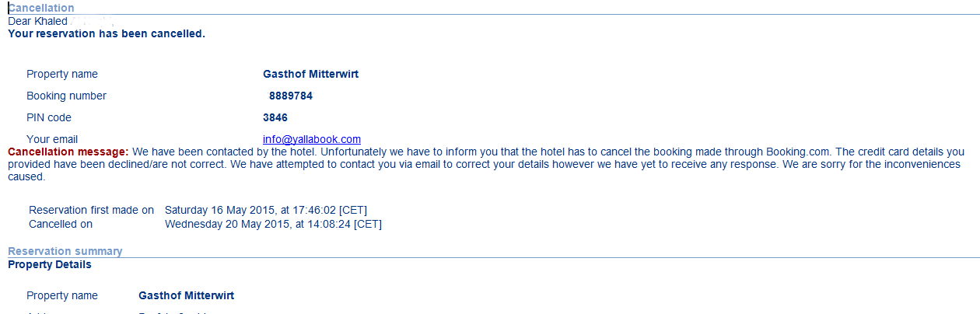Select the PIN code value 3846
Viewport: 980px width, 314px height.
[275, 118]
